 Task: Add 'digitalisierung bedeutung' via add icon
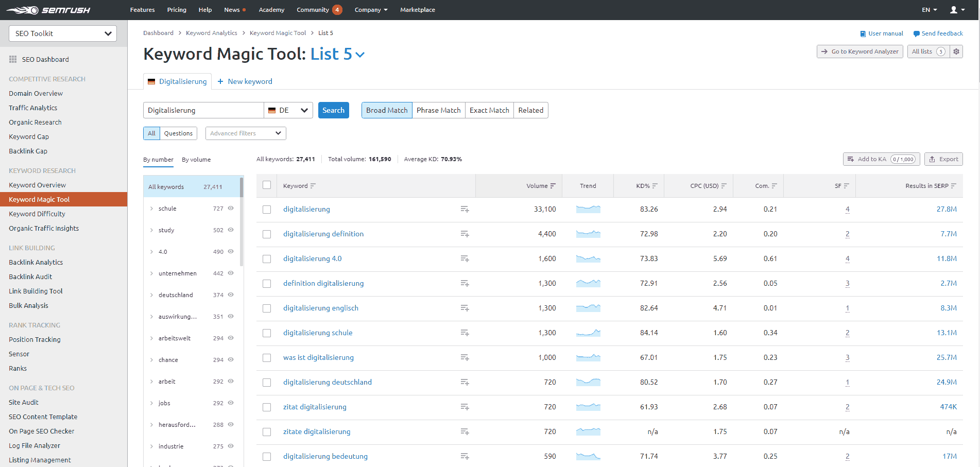click(x=465, y=456)
